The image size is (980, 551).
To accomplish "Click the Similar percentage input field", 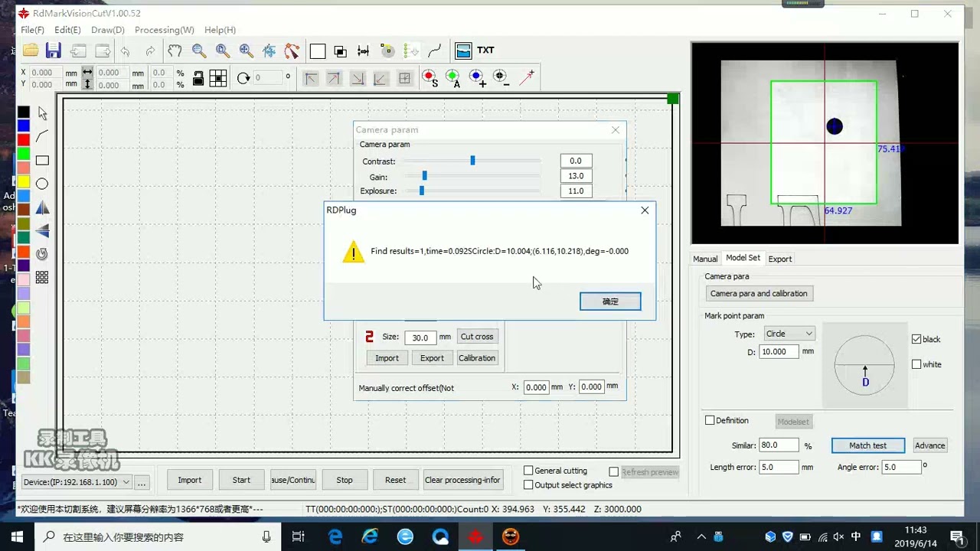I will point(779,445).
